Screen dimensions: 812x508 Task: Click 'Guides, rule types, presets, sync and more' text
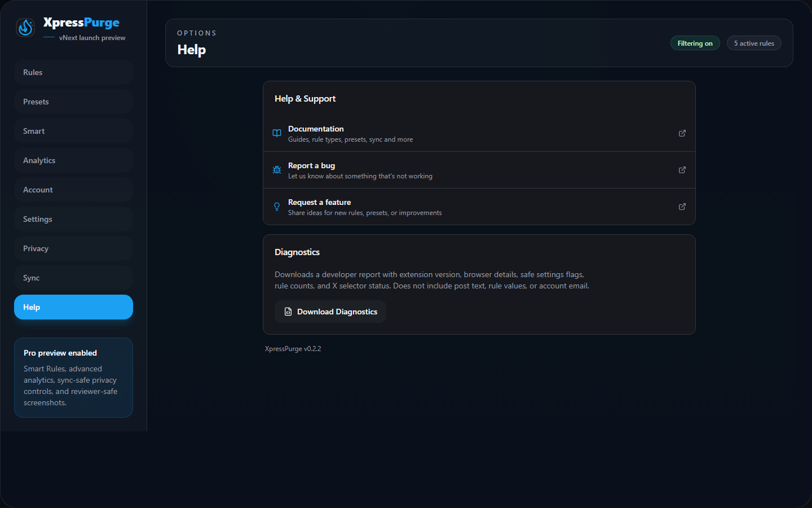350,139
